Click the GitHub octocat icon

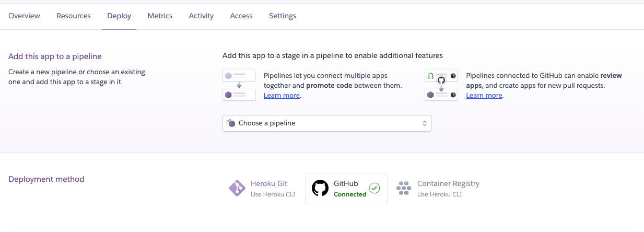320,188
